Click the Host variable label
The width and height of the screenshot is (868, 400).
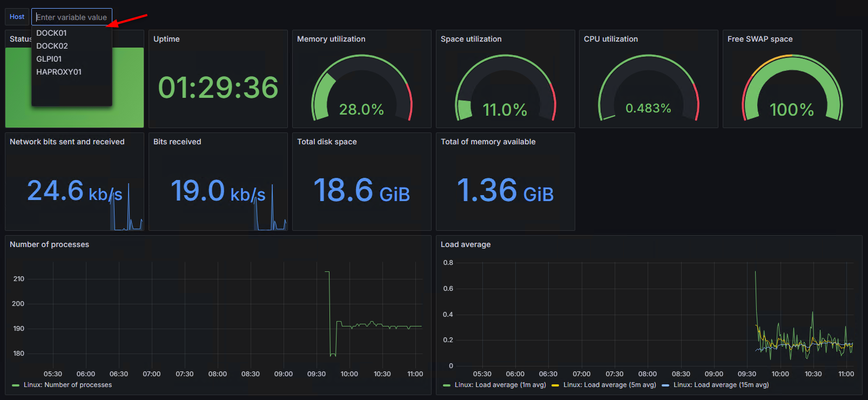point(17,17)
